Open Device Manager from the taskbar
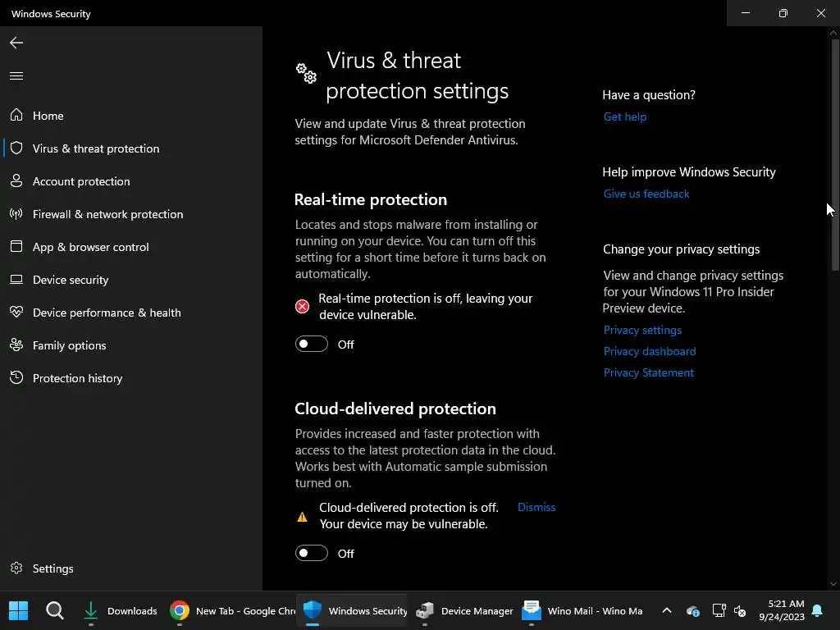The width and height of the screenshot is (840, 630). (465, 610)
